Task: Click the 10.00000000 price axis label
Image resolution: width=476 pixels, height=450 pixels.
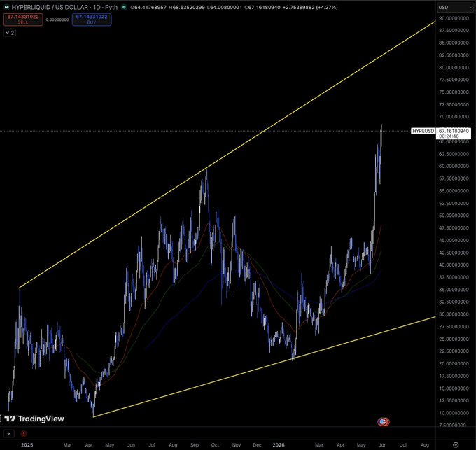Action: tap(454, 413)
